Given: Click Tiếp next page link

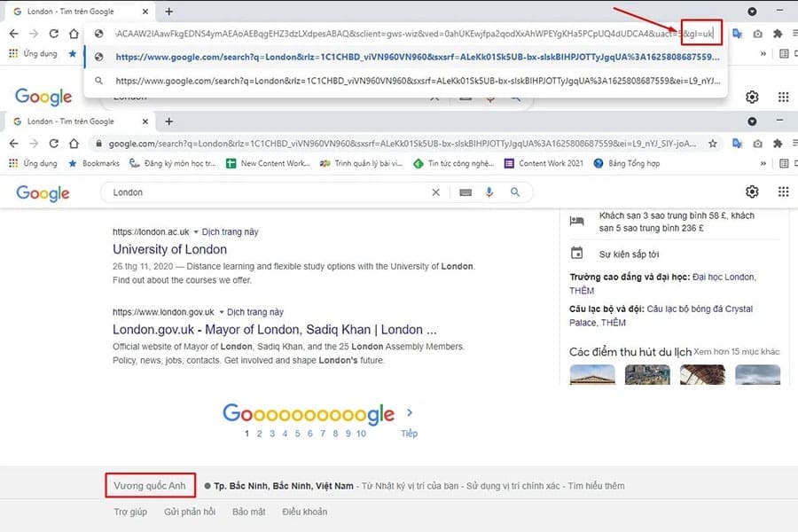Looking at the screenshot, I should tap(409, 434).
